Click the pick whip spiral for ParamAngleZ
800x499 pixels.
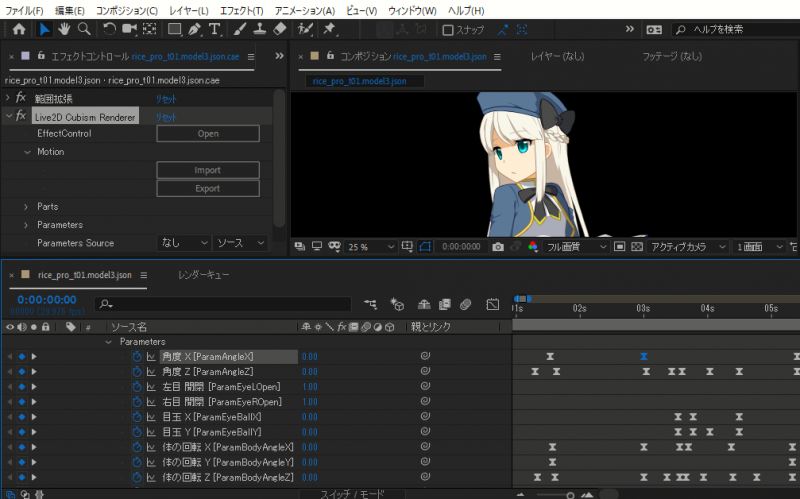point(425,372)
